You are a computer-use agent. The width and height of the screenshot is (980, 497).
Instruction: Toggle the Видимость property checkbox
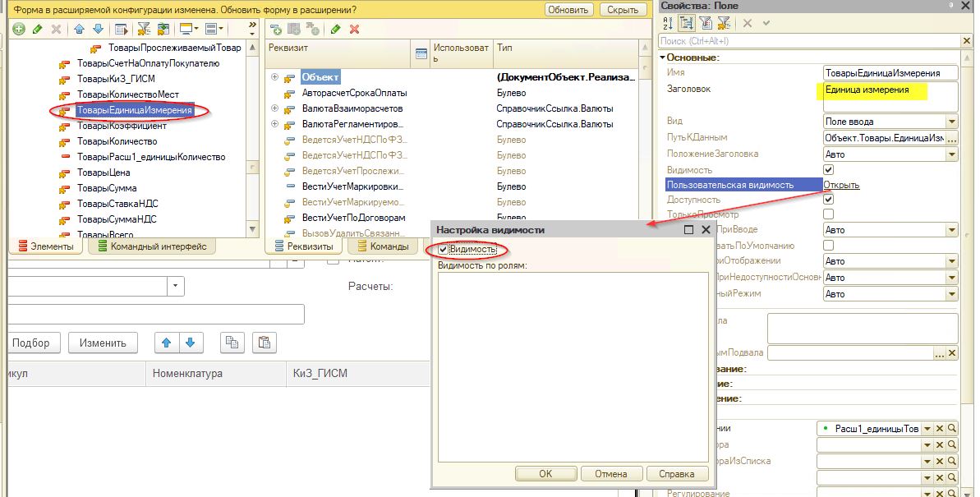[829, 170]
